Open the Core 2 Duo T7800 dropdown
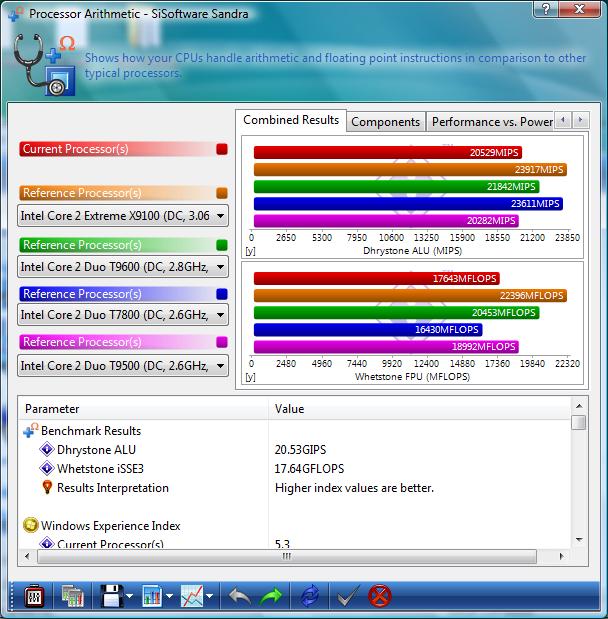608x619 pixels. pyautogui.click(x=123, y=315)
